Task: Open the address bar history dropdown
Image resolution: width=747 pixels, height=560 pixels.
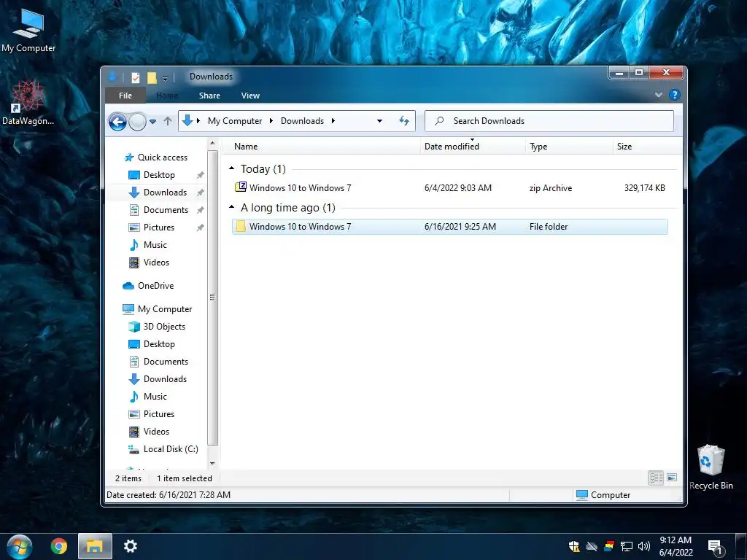Action: [379, 121]
